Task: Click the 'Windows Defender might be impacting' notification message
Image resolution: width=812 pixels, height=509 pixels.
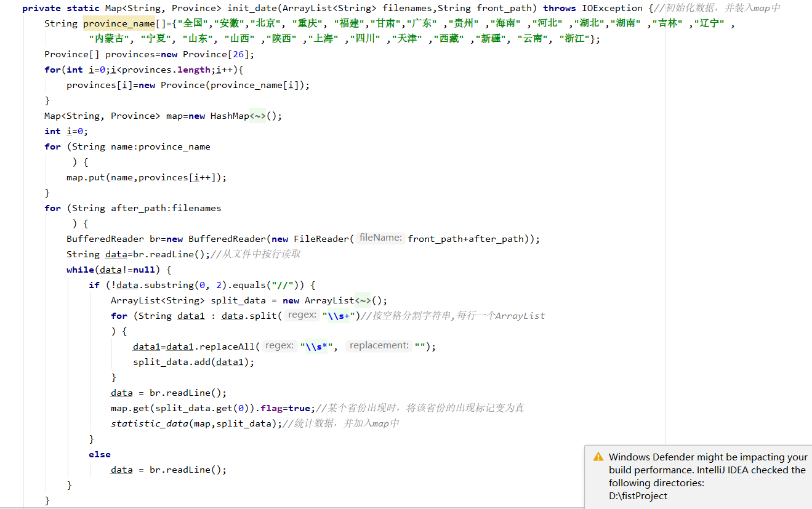Action: click(x=708, y=470)
